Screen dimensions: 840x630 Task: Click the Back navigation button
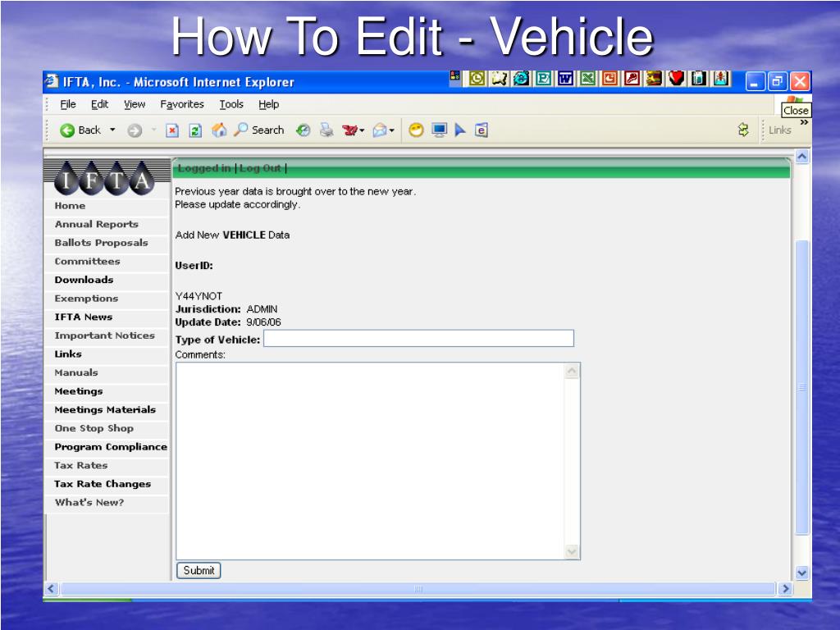[80, 130]
